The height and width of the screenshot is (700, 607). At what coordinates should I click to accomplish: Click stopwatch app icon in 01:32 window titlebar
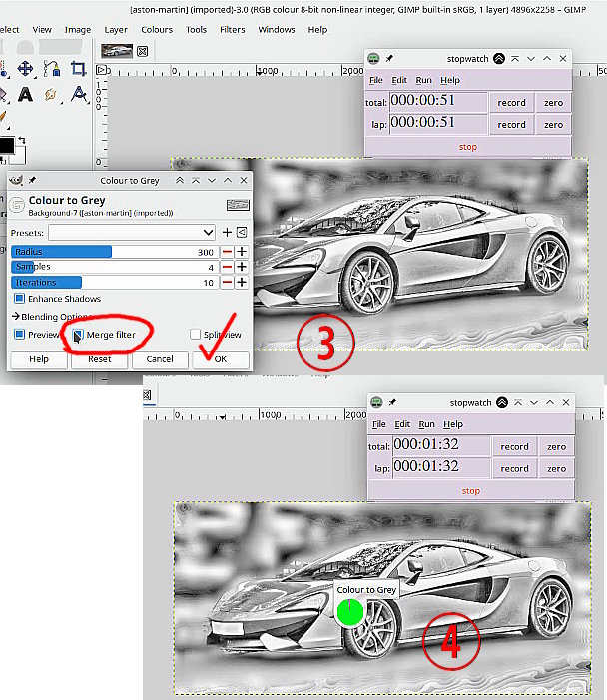pyautogui.click(x=376, y=402)
